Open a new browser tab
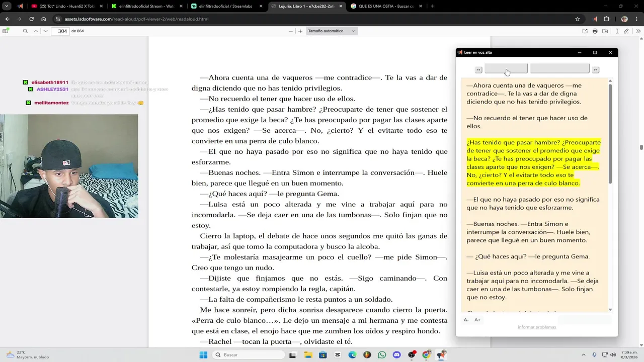Screen dimensions: 644x362 click(432, 6)
